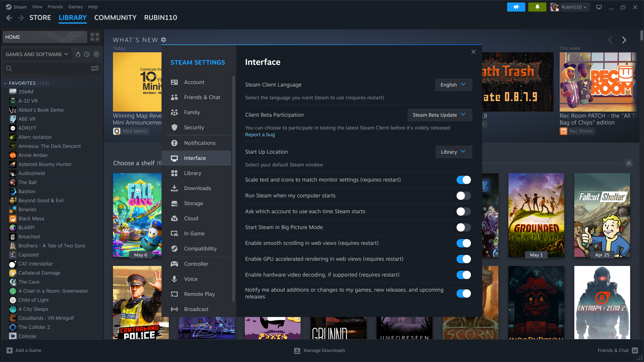Open the Games menu
This screenshot has width=644, height=362.
point(75,7)
